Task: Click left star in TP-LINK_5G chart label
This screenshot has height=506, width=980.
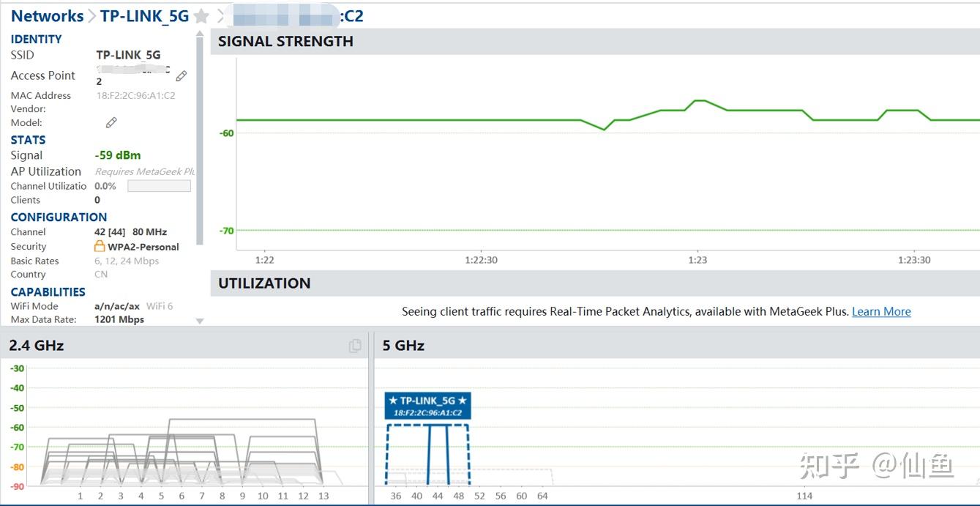Action: [x=393, y=401]
